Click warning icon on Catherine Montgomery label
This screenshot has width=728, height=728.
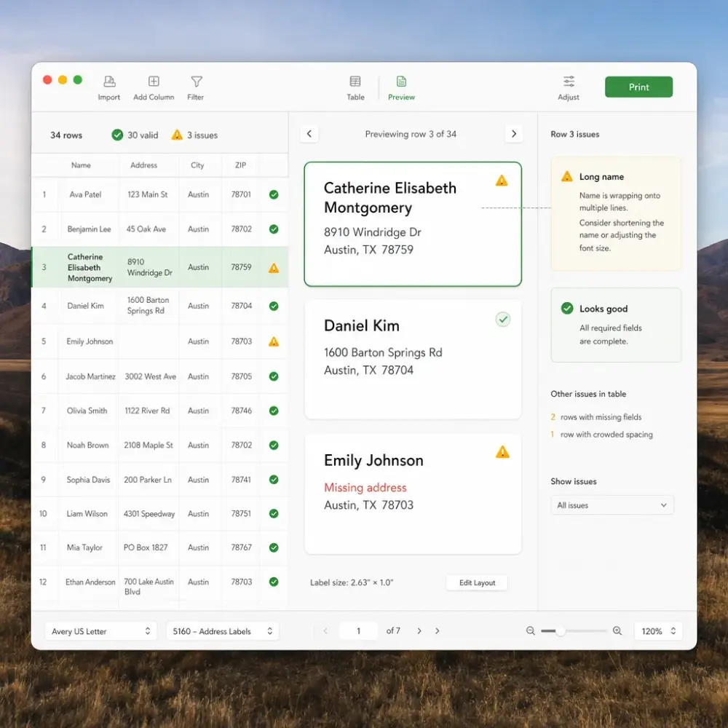point(502,180)
